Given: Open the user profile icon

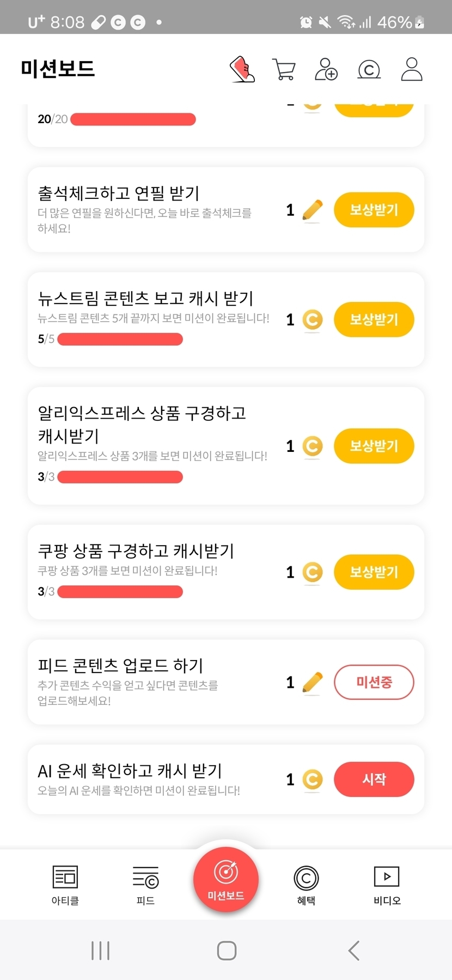Looking at the screenshot, I should pos(412,69).
